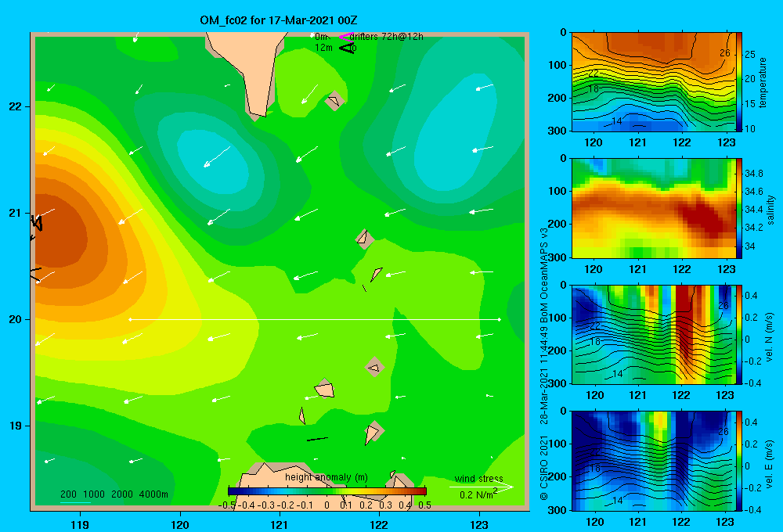
Task: Click the magenta drifter arrow legend icon
Action: click(x=345, y=37)
